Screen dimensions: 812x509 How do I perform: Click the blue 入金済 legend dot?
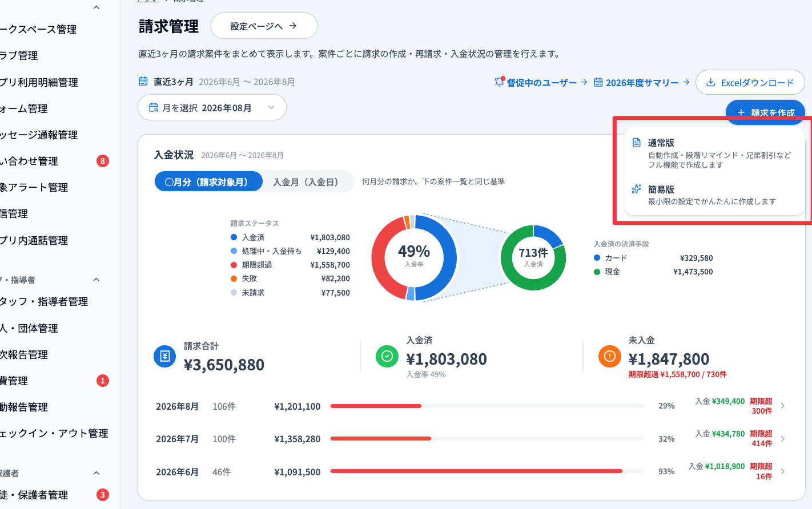click(x=234, y=237)
